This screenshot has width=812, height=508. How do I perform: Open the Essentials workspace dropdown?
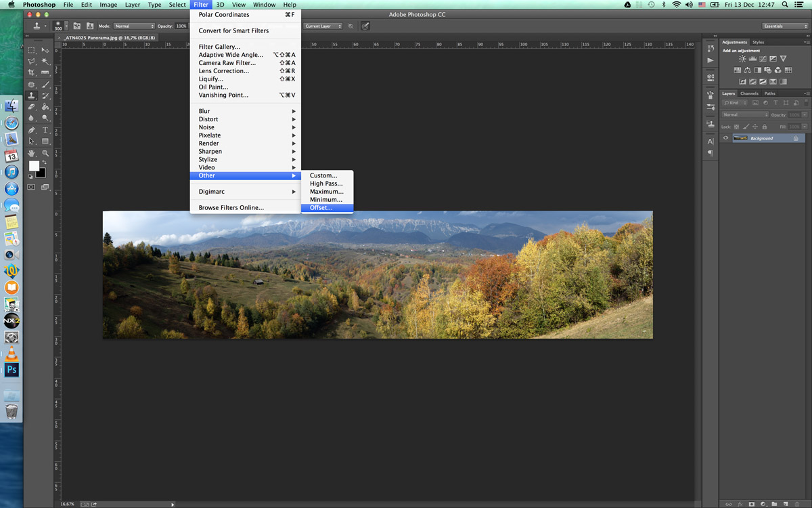[x=784, y=26]
